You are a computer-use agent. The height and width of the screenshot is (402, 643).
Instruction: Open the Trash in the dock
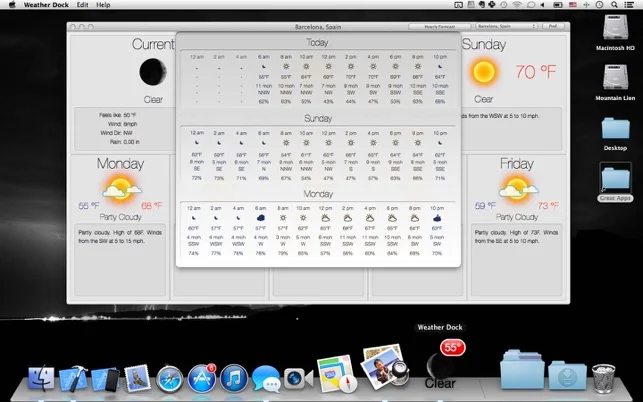(x=603, y=377)
